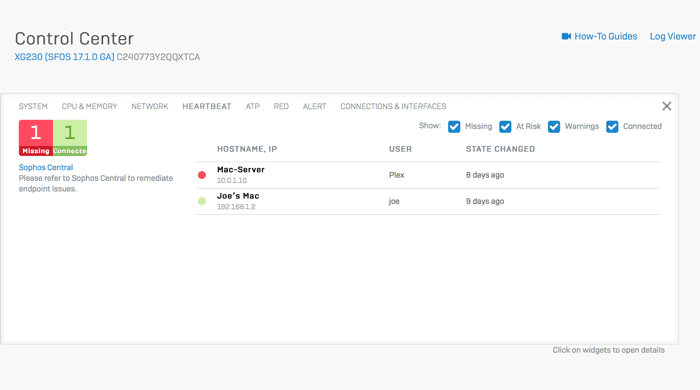
Task: Select the green Connected count tile
Action: [x=70, y=137]
